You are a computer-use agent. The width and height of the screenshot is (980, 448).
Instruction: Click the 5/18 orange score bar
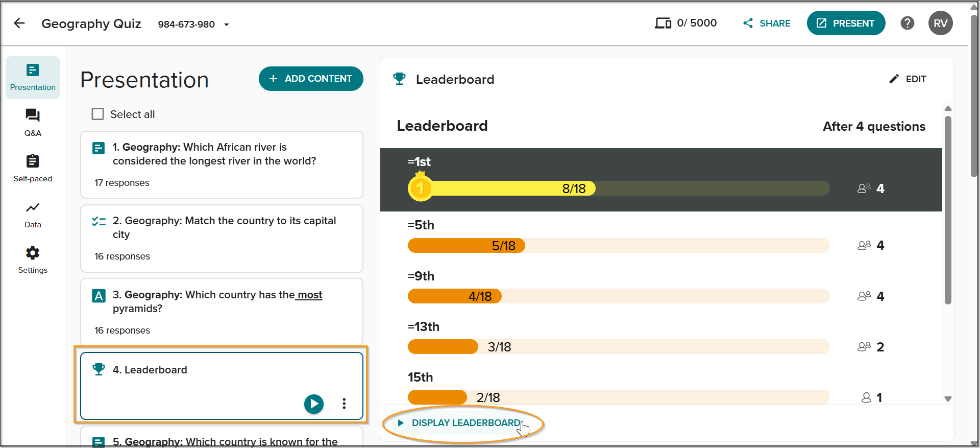coord(467,246)
